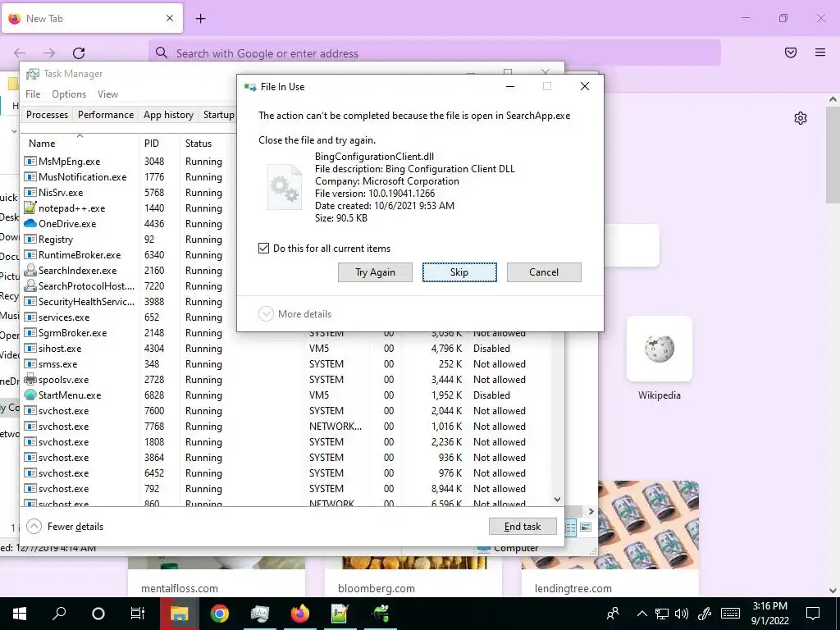Viewport: 840px width, 630px height.
Task: Click the volume speaker tray icon
Action: click(682, 614)
